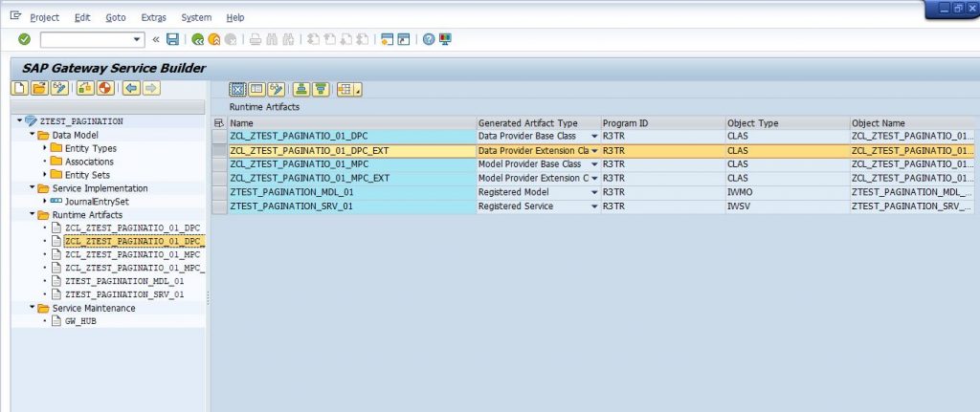980x412 pixels.
Task: Collapse the Service Implementation folder
Action: coord(32,188)
